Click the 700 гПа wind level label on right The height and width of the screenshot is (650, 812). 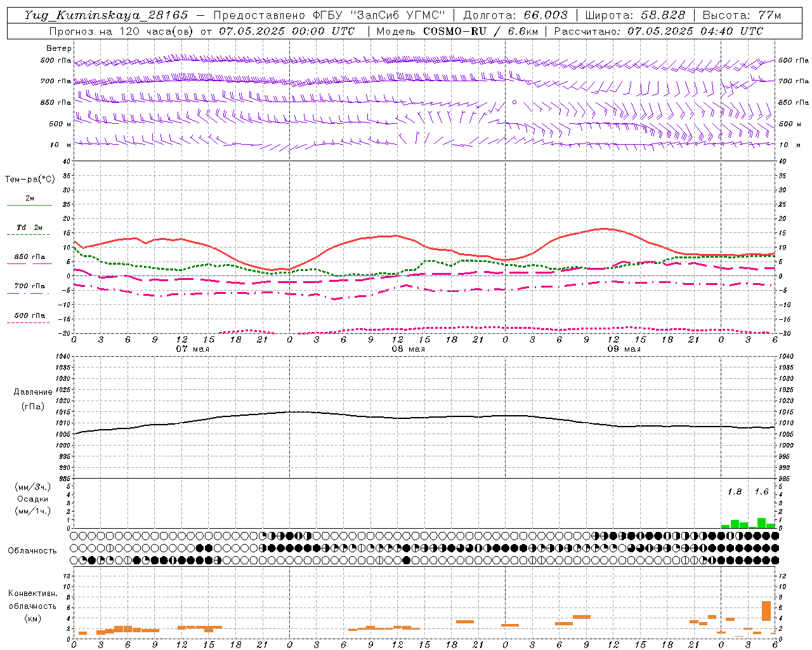[794, 81]
